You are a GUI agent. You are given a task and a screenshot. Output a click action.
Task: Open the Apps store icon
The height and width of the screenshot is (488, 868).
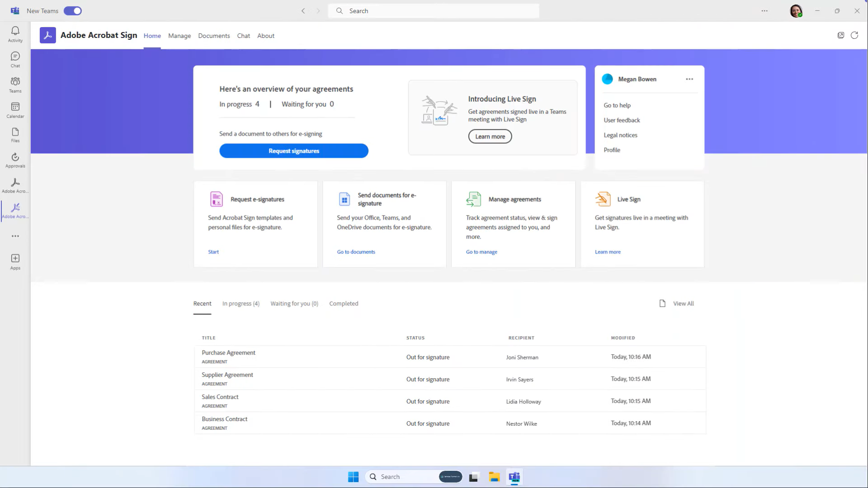click(x=15, y=262)
